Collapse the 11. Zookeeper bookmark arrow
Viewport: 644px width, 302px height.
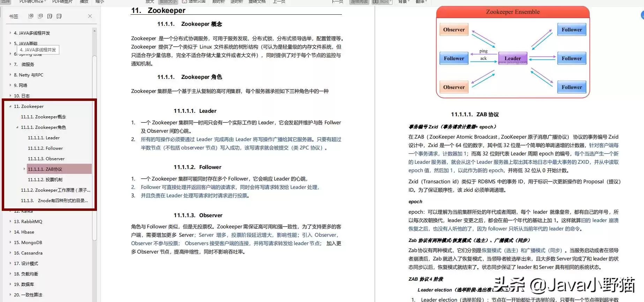pyautogui.click(x=10, y=106)
